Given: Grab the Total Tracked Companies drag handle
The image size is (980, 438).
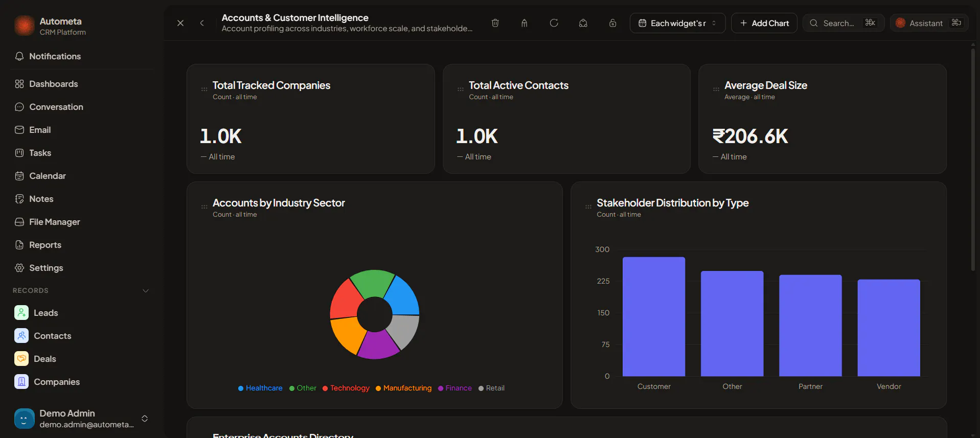Looking at the screenshot, I should (x=204, y=89).
